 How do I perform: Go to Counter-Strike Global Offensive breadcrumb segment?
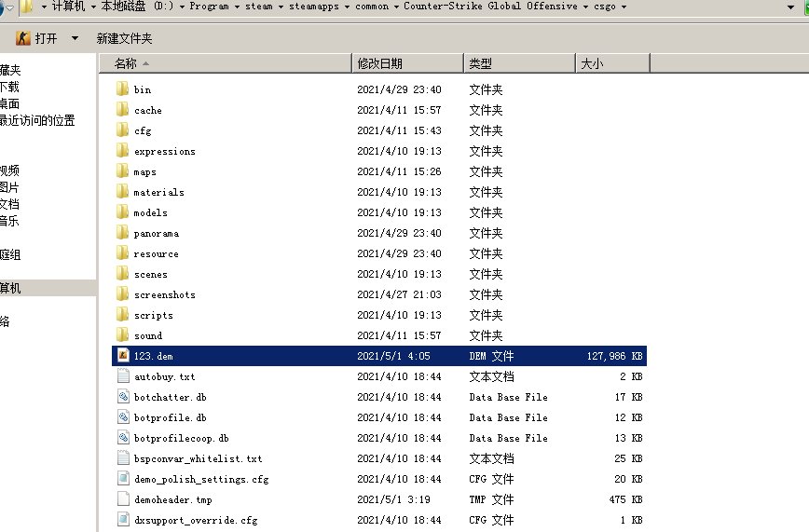[490, 7]
